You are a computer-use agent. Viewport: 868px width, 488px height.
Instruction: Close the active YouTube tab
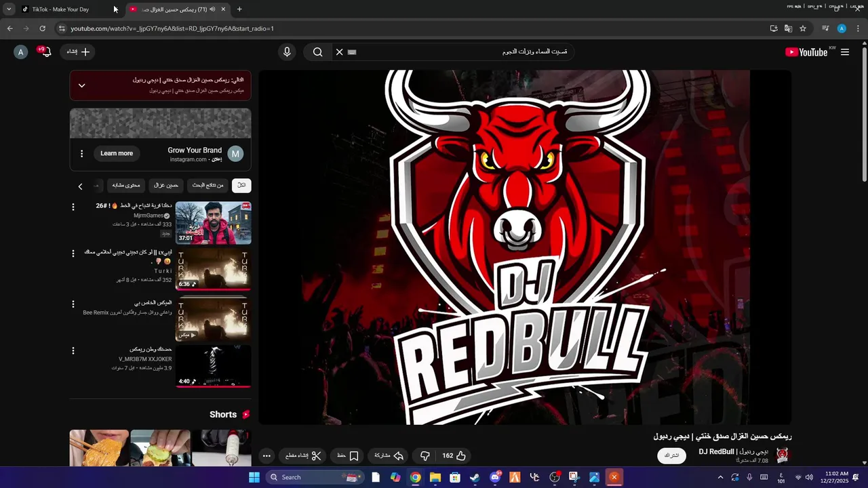pos(223,9)
